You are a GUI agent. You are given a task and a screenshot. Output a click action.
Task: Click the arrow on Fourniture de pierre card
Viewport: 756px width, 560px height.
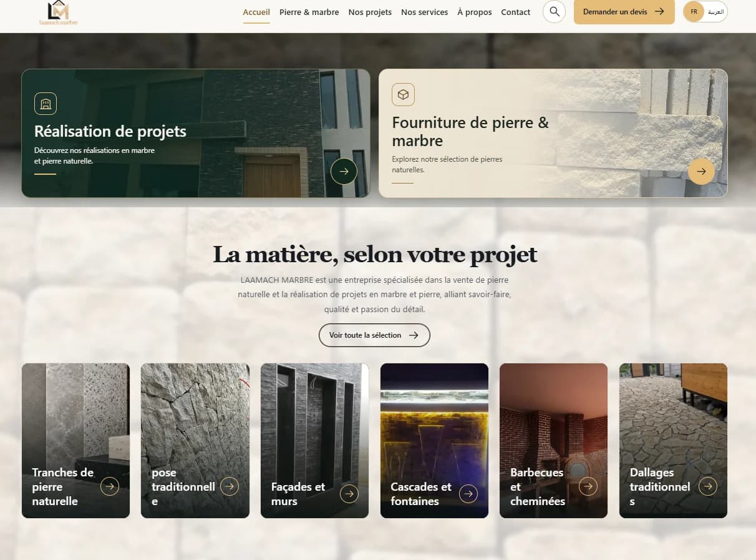(x=701, y=171)
